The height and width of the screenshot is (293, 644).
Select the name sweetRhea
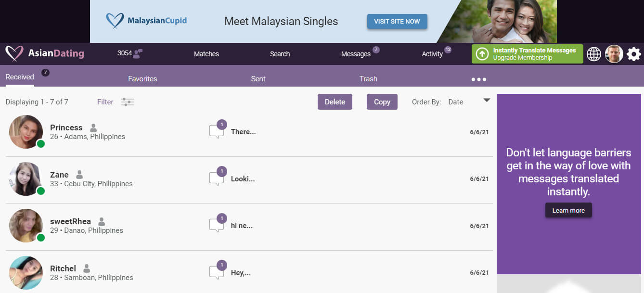tap(70, 221)
